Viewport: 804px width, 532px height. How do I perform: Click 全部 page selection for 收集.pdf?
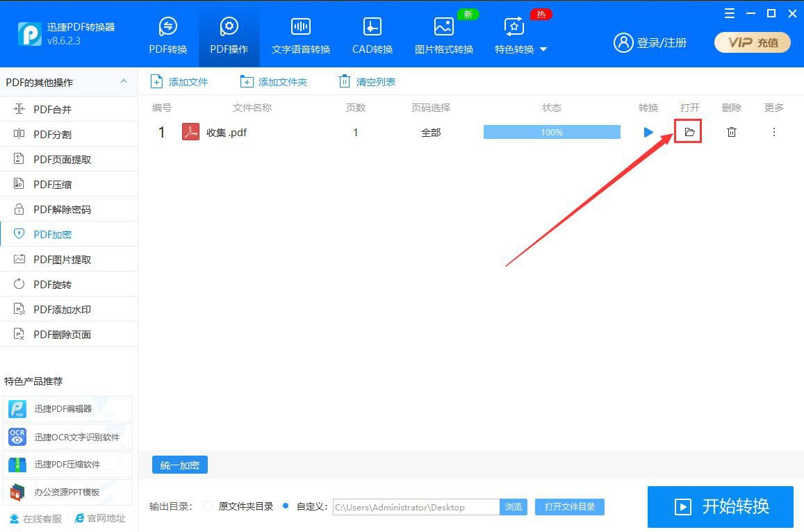[431, 132]
